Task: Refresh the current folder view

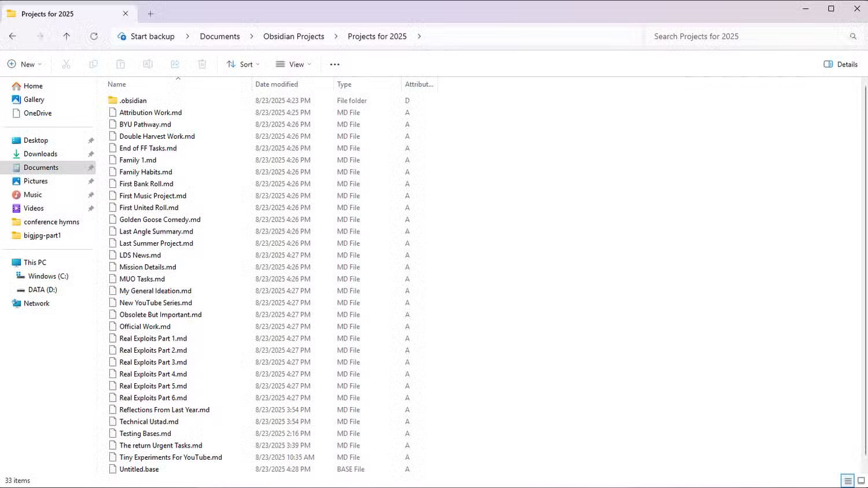Action: [94, 36]
